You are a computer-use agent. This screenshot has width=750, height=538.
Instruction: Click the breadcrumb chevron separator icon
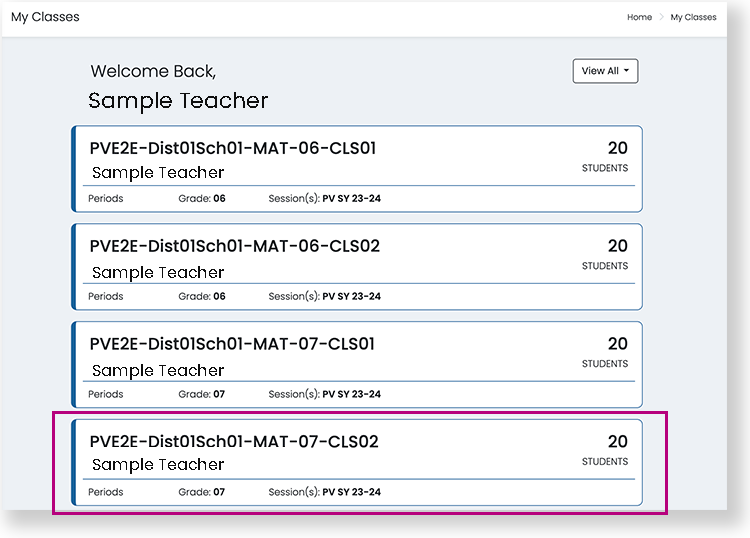[661, 17]
